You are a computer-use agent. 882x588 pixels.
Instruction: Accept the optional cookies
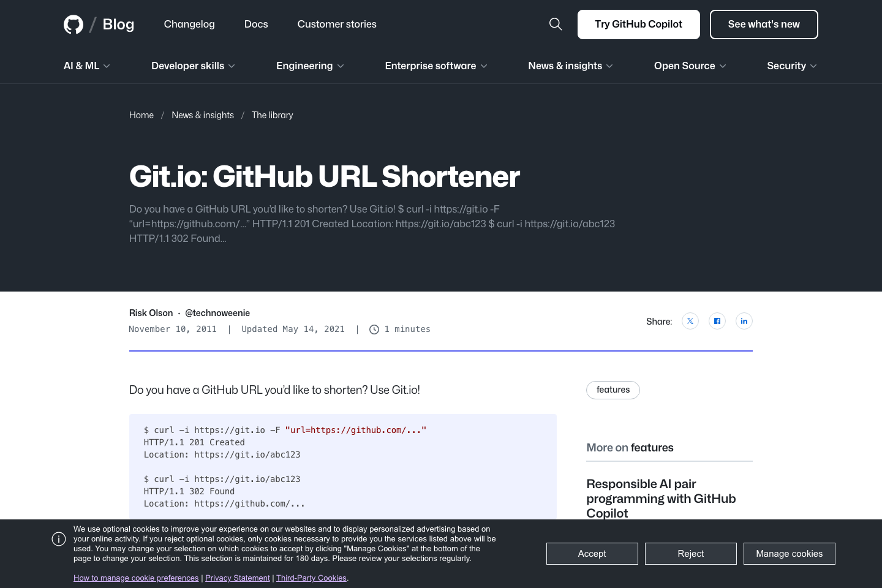[592, 553]
